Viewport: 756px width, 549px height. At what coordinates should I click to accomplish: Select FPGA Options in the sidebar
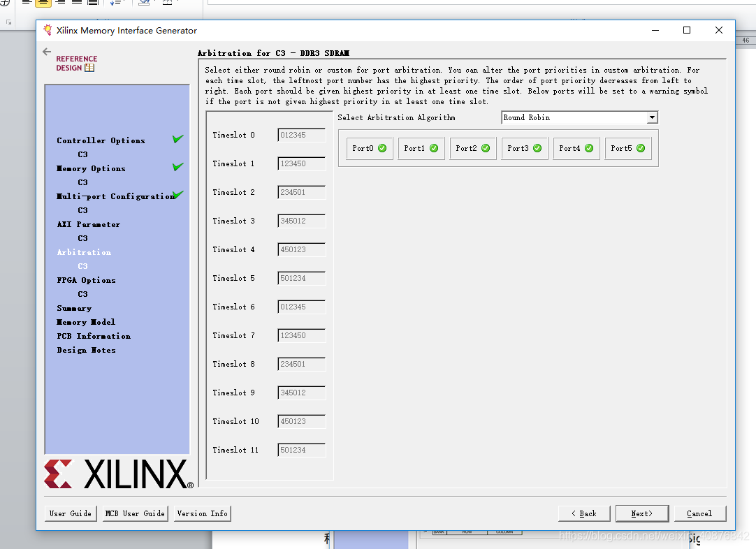click(87, 281)
